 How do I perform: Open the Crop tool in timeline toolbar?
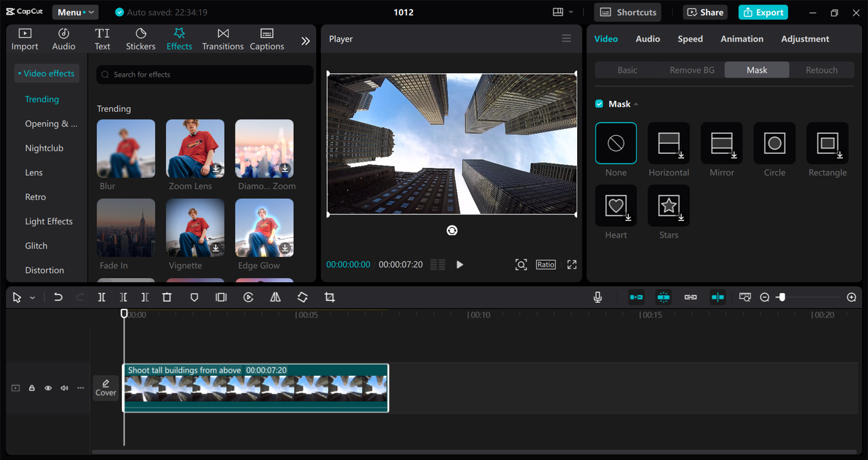tap(330, 297)
